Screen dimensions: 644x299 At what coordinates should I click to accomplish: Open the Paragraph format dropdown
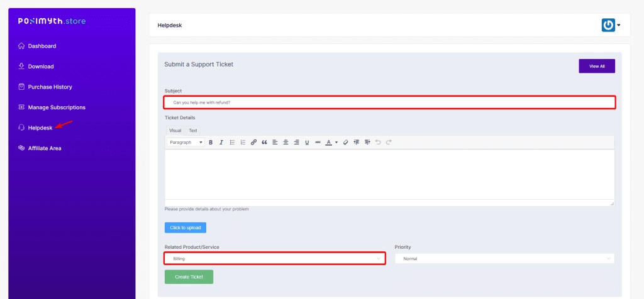pos(186,143)
